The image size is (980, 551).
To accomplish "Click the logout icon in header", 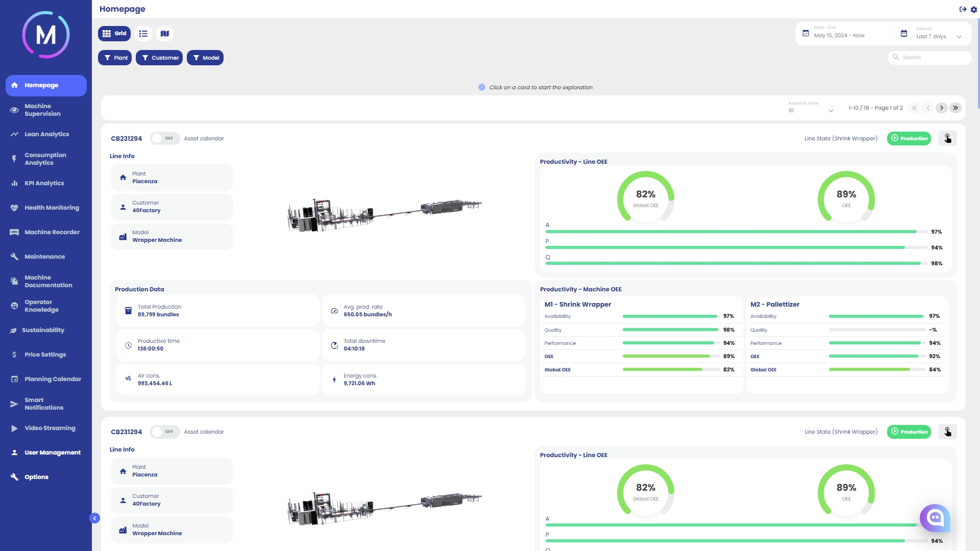I will [963, 9].
